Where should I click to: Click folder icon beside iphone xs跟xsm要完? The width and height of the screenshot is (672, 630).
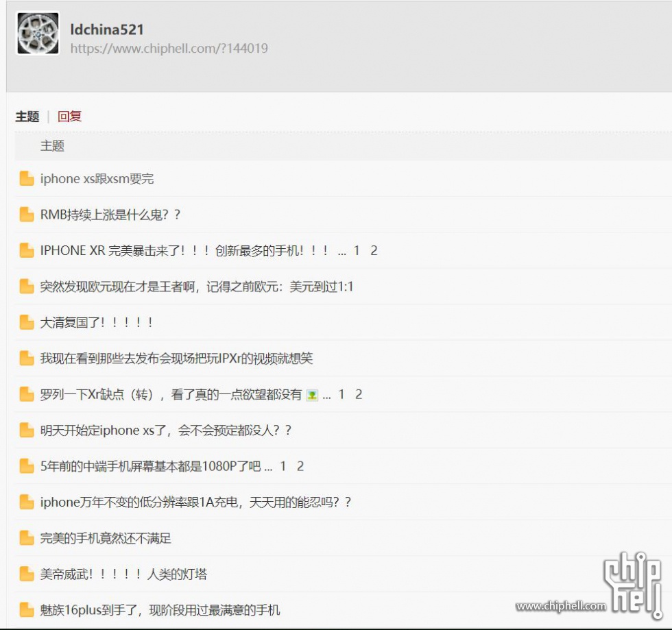tap(27, 178)
